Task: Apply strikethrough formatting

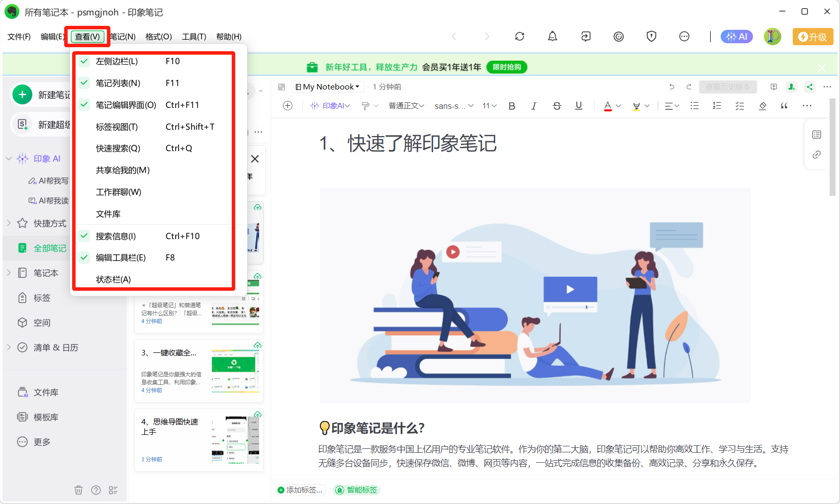Action: (x=557, y=106)
